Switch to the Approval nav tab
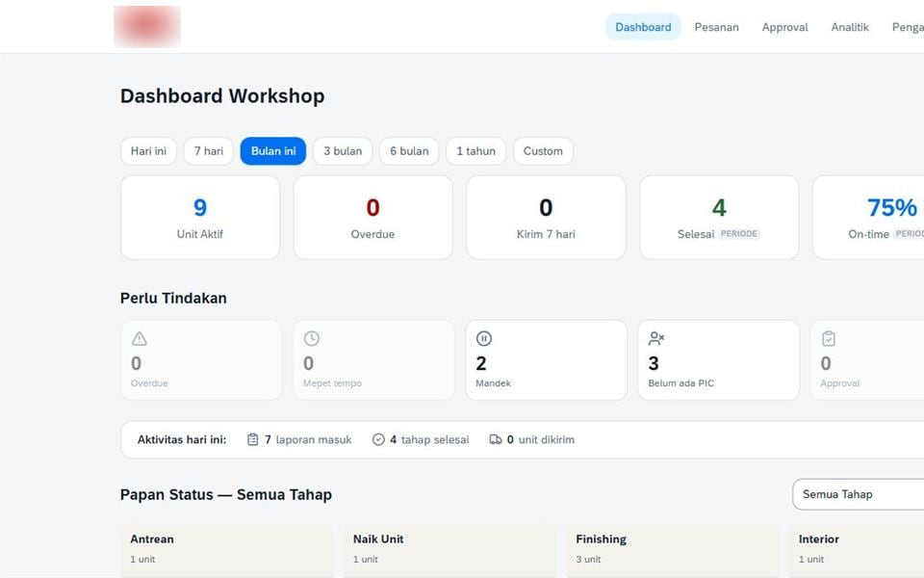 click(785, 27)
